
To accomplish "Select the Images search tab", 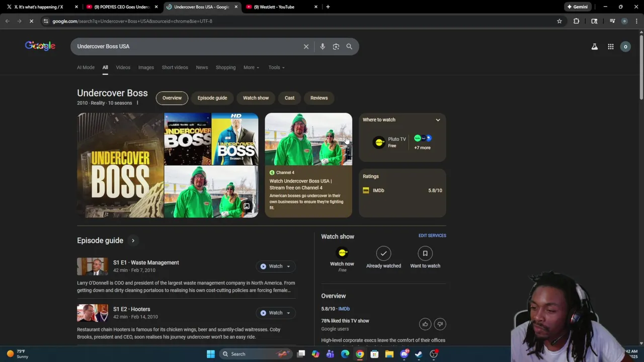I will coord(146,67).
